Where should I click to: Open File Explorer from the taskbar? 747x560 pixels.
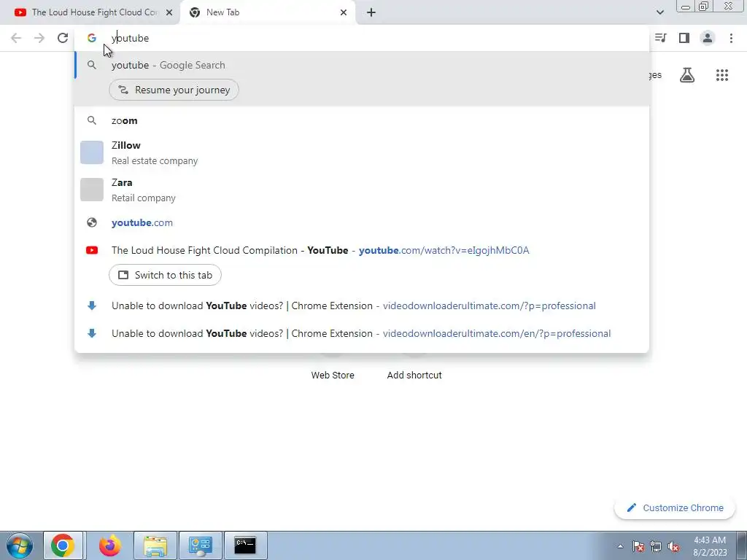tap(155, 545)
